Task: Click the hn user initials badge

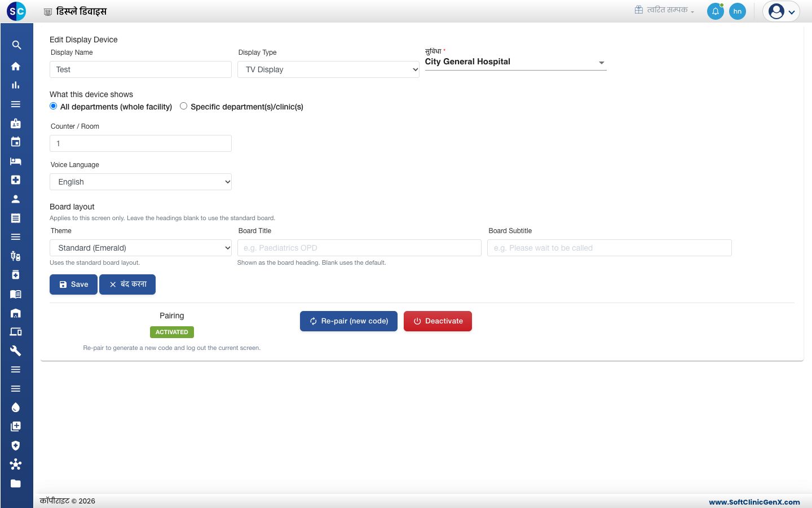Action: [738, 11]
